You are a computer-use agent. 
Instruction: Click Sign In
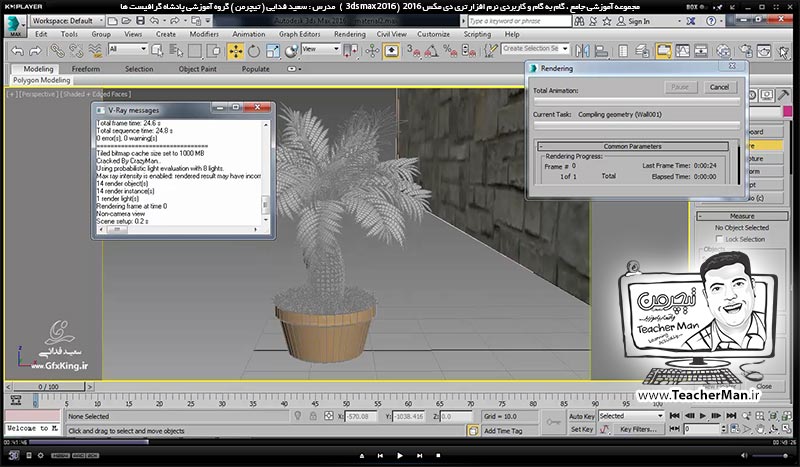click(639, 21)
